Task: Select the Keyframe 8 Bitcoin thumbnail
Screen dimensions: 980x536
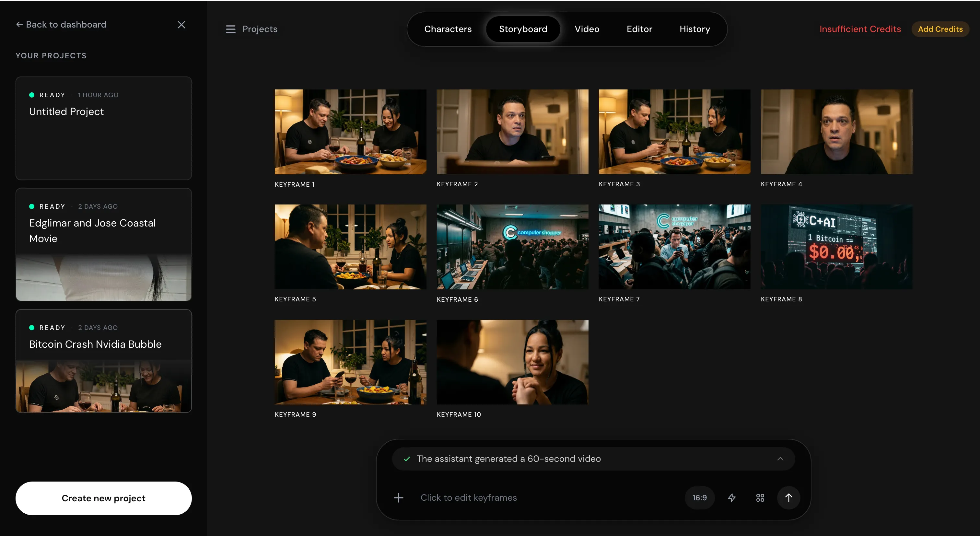Action: coord(836,247)
